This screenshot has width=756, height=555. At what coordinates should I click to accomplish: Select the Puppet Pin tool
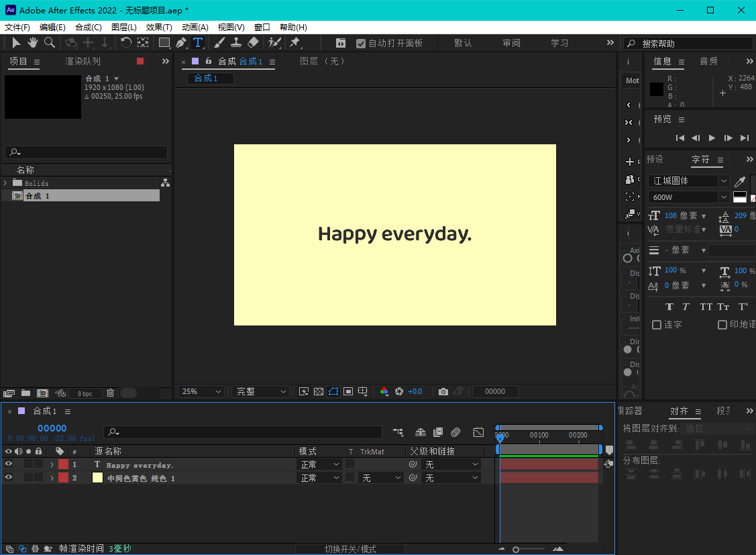coord(294,43)
